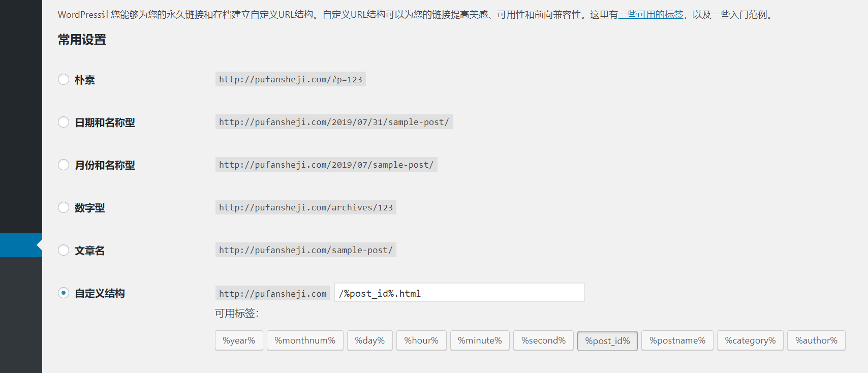Insert the %postname% tag

point(677,340)
